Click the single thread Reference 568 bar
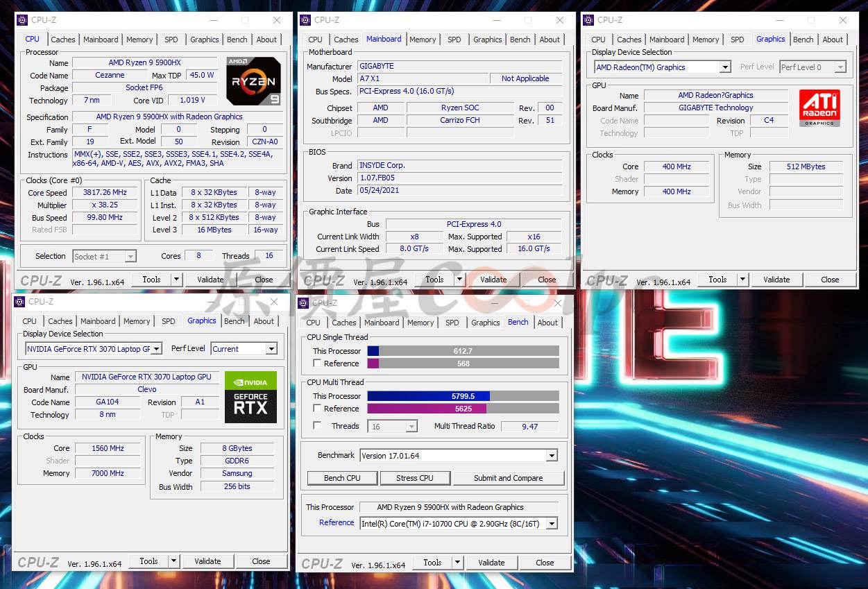Image resolution: width=868 pixels, height=589 pixels. click(x=463, y=364)
